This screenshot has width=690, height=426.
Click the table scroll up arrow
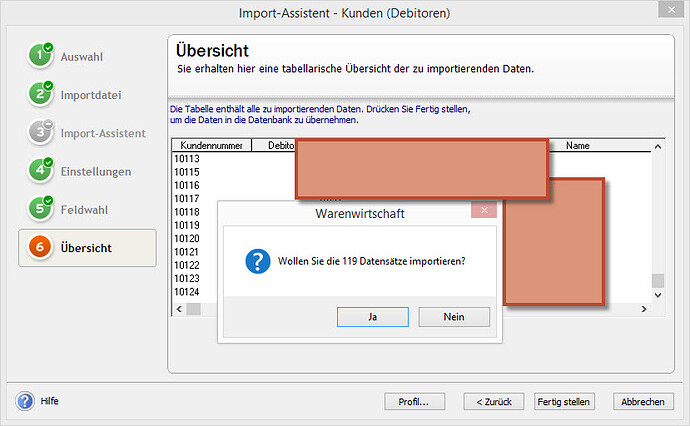658,147
